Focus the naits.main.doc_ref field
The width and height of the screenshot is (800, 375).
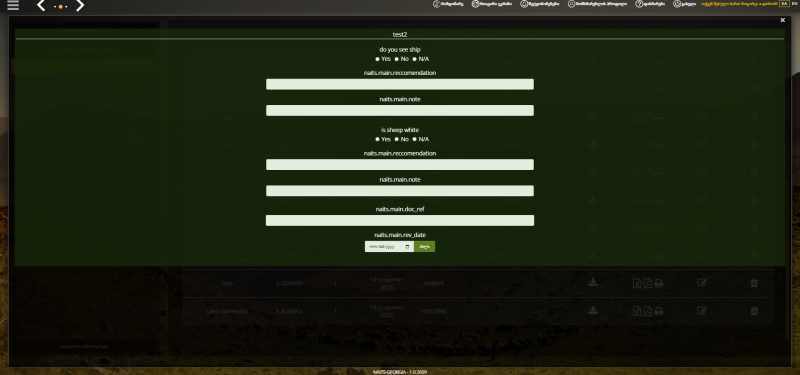coord(400,220)
